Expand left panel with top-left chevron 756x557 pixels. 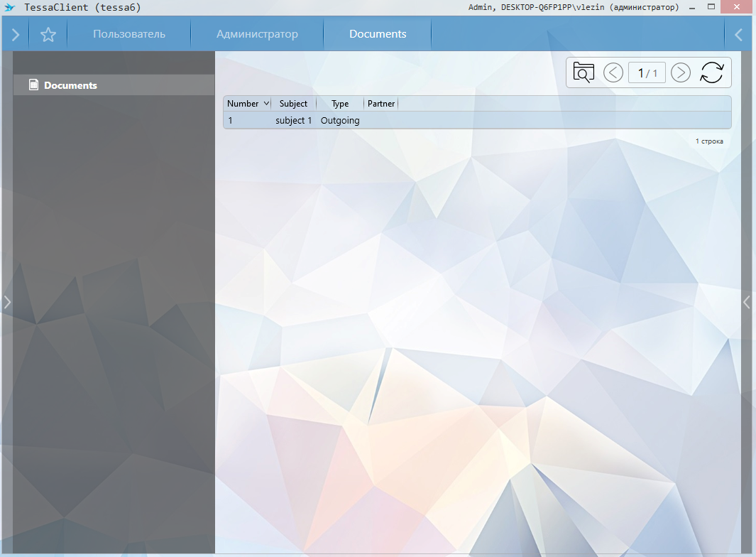tap(16, 34)
